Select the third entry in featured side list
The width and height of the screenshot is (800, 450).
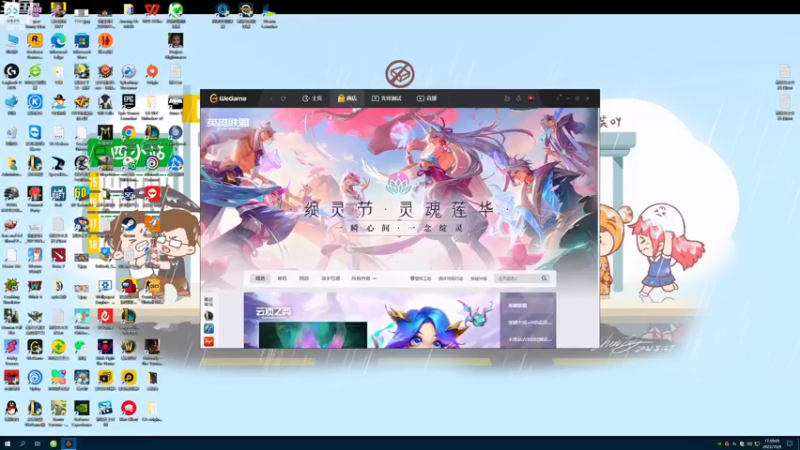coord(528,339)
